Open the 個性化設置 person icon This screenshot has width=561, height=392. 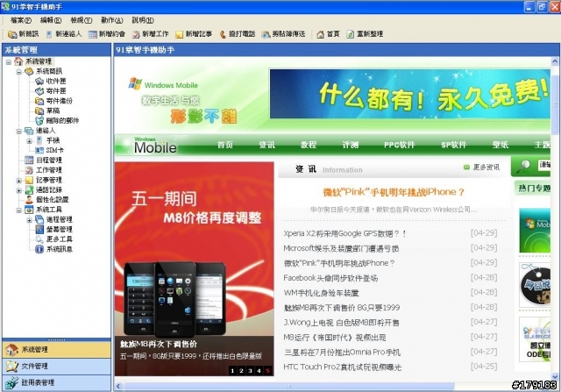point(29,200)
